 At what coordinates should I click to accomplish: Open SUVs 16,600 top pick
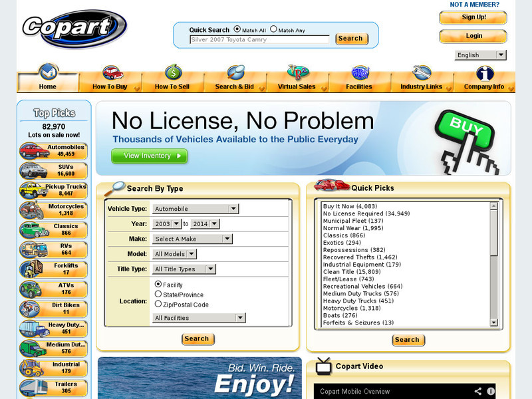point(54,170)
